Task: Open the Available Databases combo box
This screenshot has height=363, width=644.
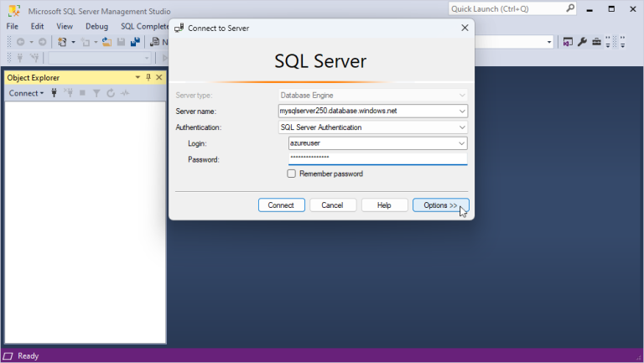Action: (x=100, y=58)
